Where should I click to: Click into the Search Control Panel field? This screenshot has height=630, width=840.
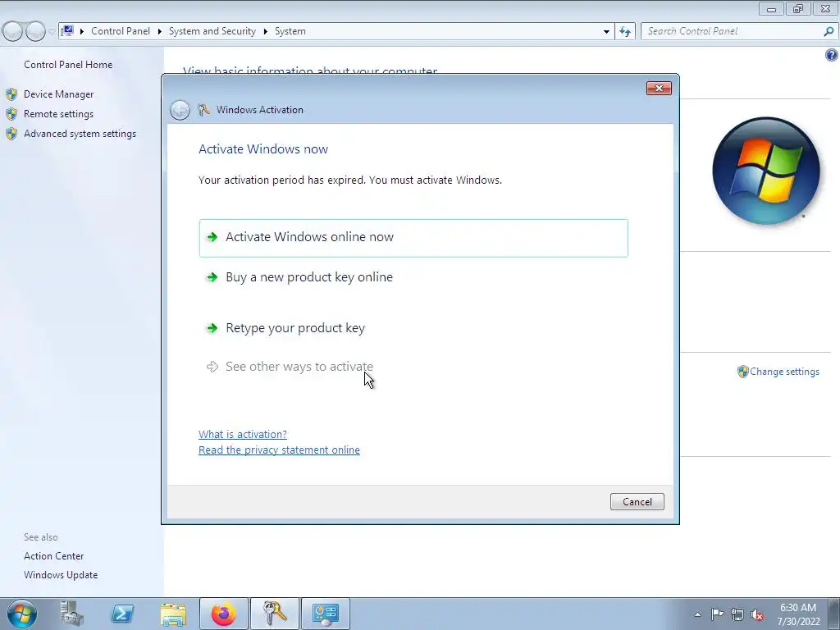pyautogui.click(x=732, y=31)
